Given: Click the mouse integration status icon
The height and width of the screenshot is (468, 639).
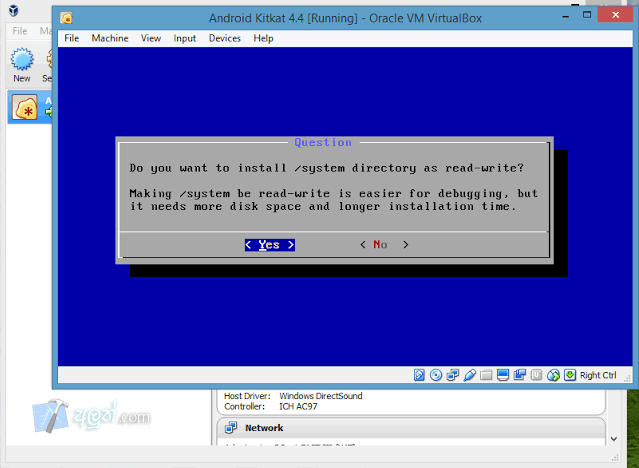Looking at the screenshot, I should [553, 375].
